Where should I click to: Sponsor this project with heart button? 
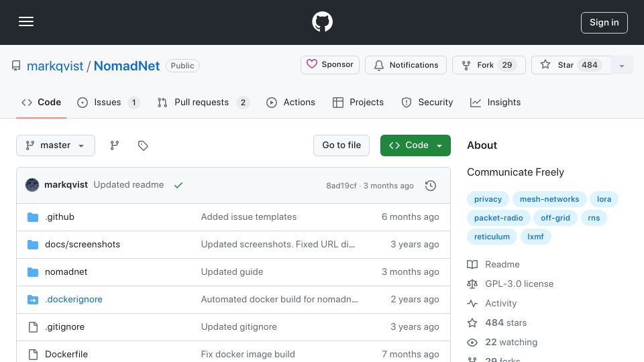pos(330,65)
